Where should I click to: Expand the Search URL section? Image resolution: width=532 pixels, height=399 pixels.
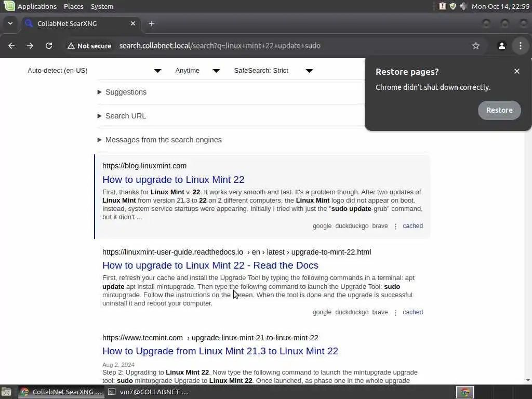(x=122, y=116)
